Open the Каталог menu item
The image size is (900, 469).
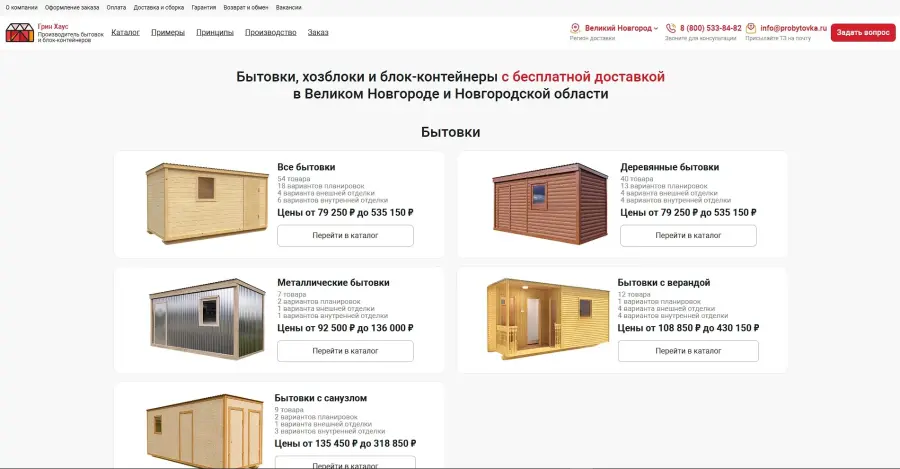[x=125, y=32]
